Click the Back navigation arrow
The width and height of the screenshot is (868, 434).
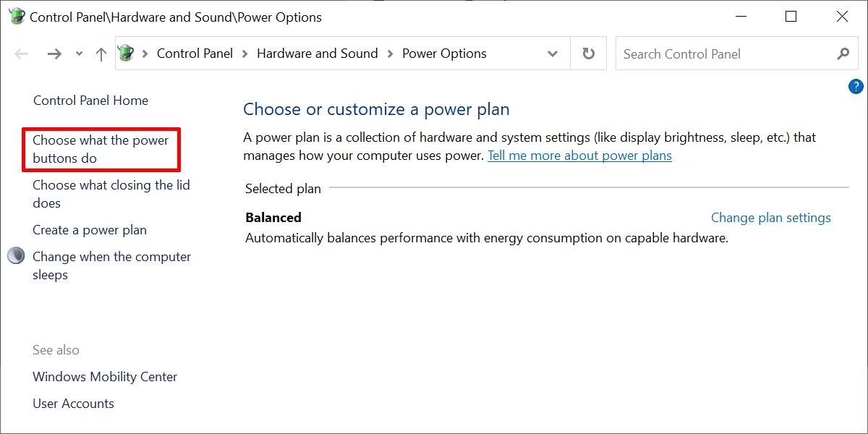click(x=22, y=54)
